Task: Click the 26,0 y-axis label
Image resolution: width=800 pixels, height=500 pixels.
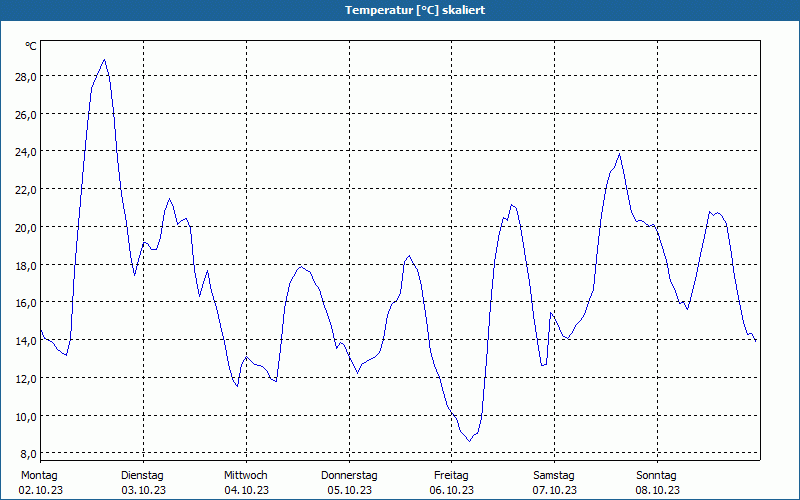Action: click(26, 114)
